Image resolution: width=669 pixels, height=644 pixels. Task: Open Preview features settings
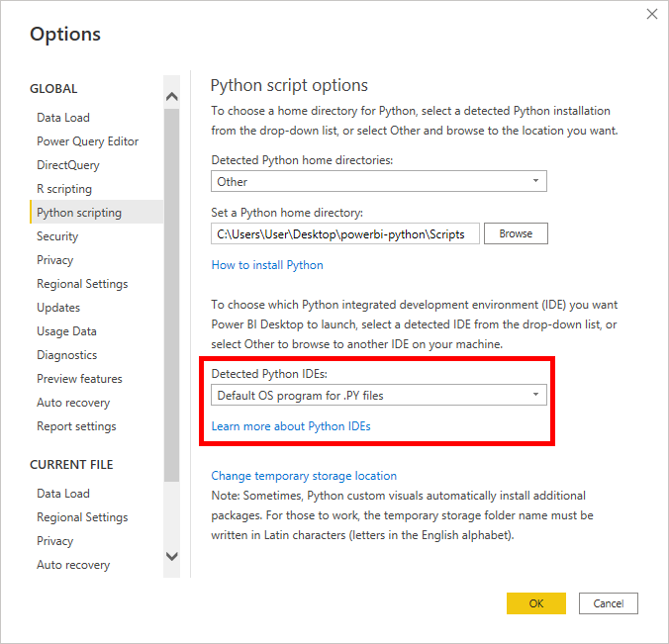click(79, 379)
